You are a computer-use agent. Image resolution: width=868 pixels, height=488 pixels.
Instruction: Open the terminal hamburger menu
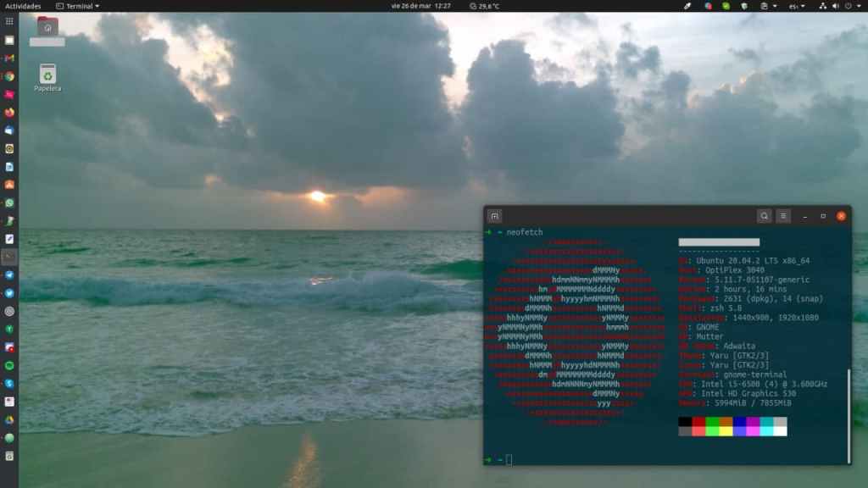(x=784, y=216)
